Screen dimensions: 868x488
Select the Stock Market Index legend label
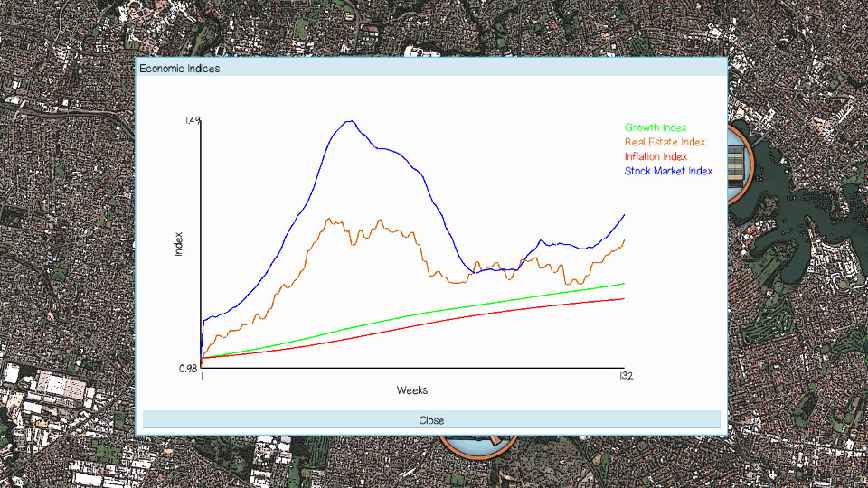(668, 172)
